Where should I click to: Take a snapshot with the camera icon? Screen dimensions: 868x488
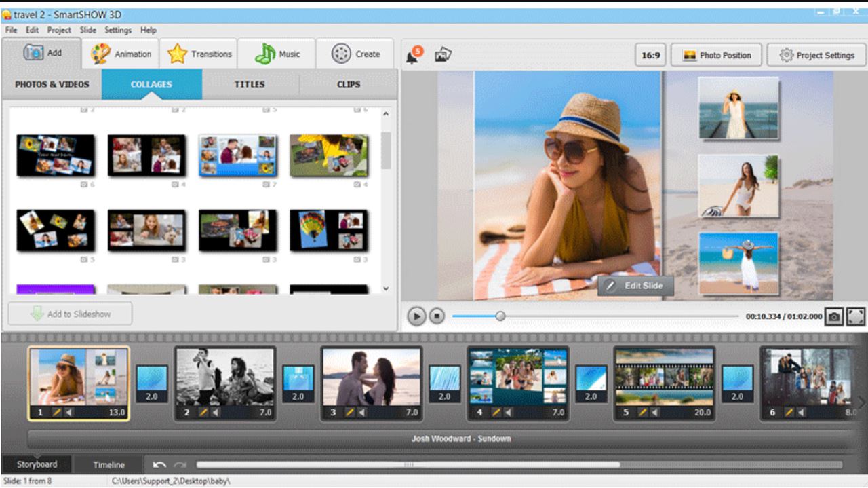pyautogui.click(x=833, y=315)
